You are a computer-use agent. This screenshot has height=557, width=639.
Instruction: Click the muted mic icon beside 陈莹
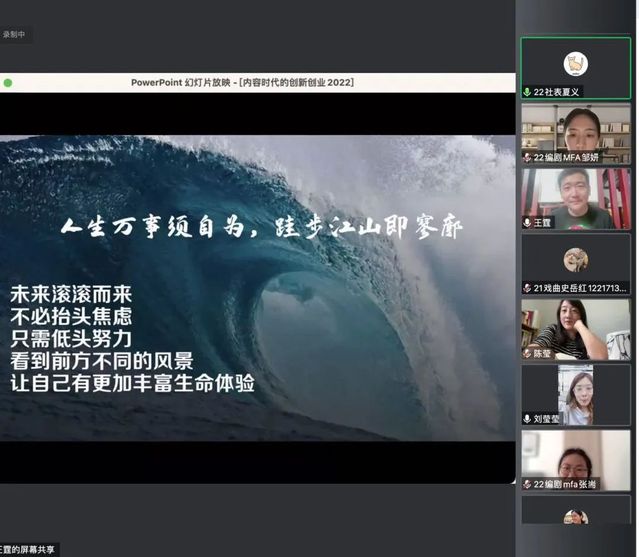pyautogui.click(x=527, y=353)
